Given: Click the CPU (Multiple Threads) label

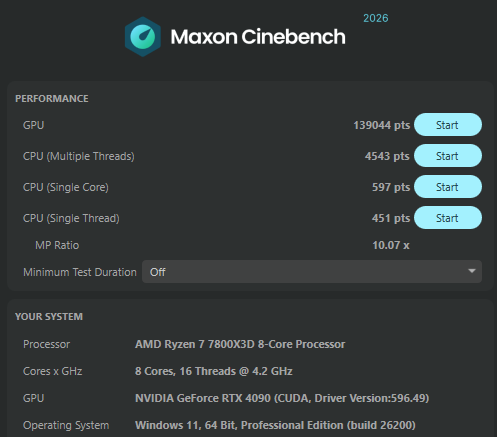Looking at the screenshot, I should 79,156.
